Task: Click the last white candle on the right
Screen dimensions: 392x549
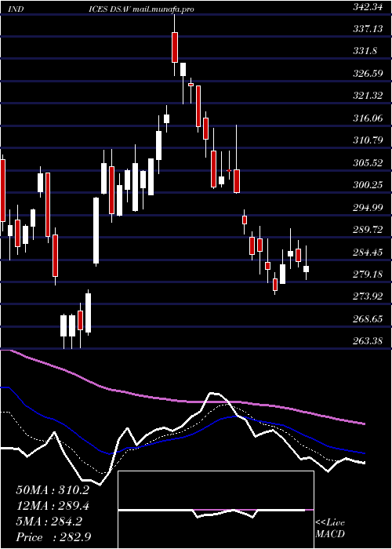Action: pos(307,269)
